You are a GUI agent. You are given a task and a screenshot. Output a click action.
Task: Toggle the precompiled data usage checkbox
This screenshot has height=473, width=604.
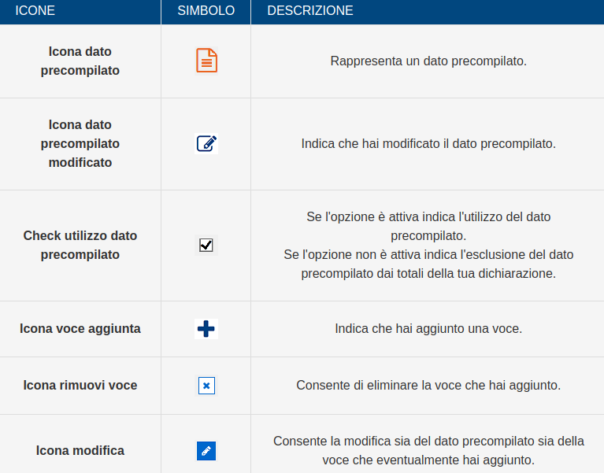(206, 245)
